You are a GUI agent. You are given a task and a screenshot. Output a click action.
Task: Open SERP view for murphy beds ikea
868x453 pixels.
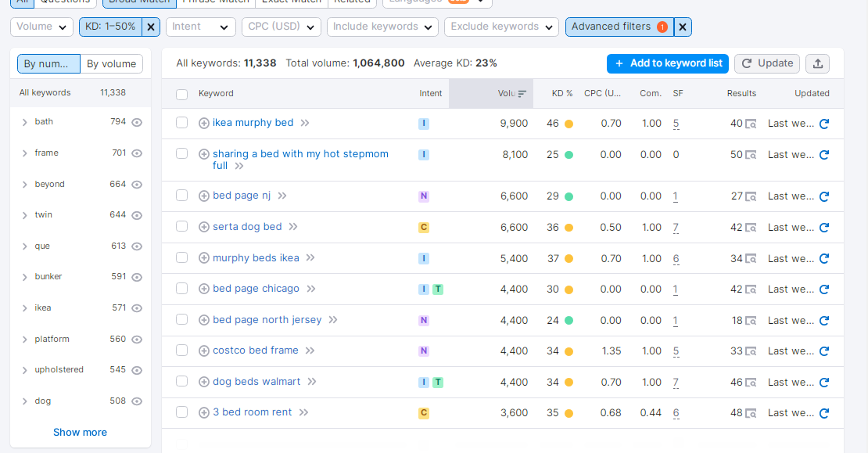tap(751, 259)
